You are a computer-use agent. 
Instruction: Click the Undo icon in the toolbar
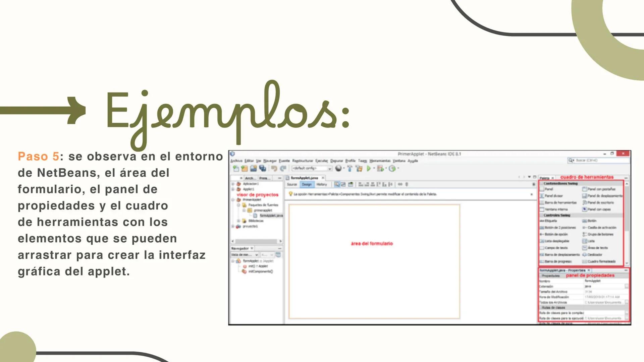[x=274, y=168]
